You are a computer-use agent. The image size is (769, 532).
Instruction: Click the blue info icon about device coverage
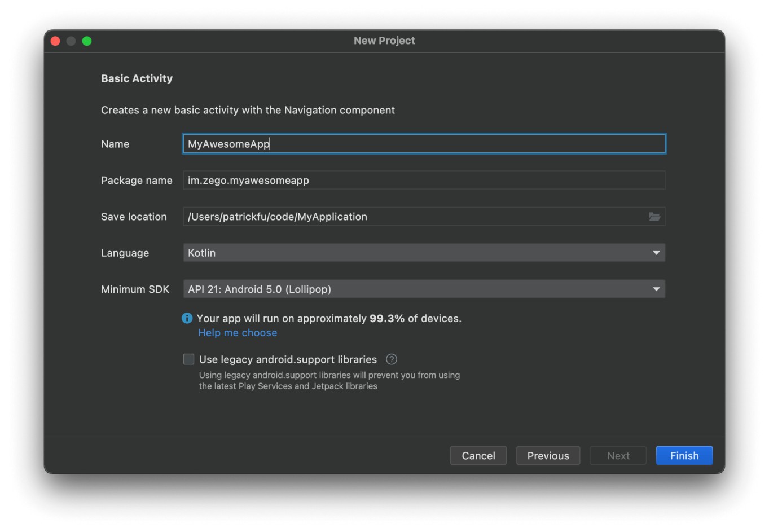(x=187, y=318)
